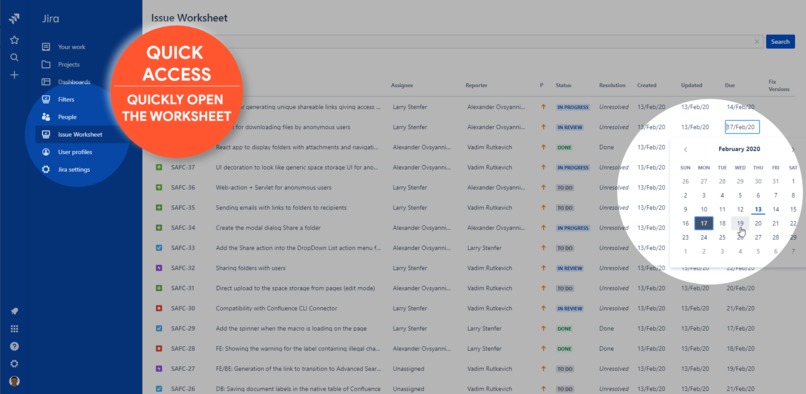Open Jira settings in navigation
Screen dimensions: 806x394
(x=74, y=170)
